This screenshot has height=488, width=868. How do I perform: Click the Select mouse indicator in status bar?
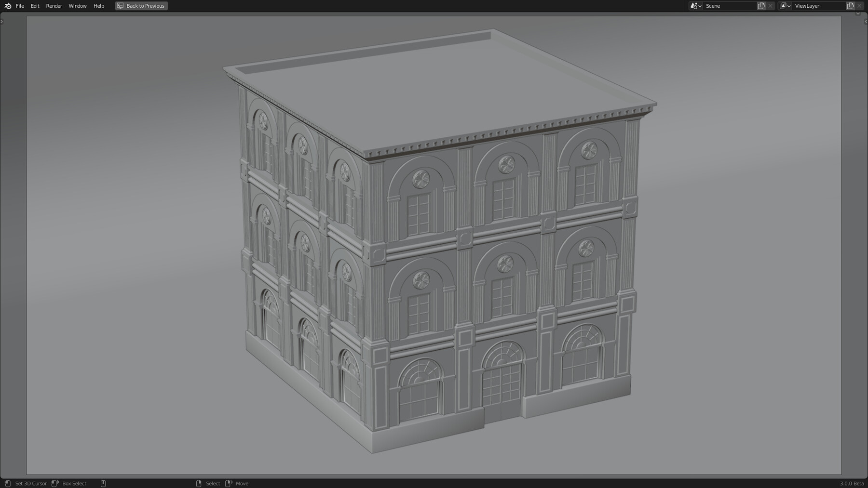[199, 483]
